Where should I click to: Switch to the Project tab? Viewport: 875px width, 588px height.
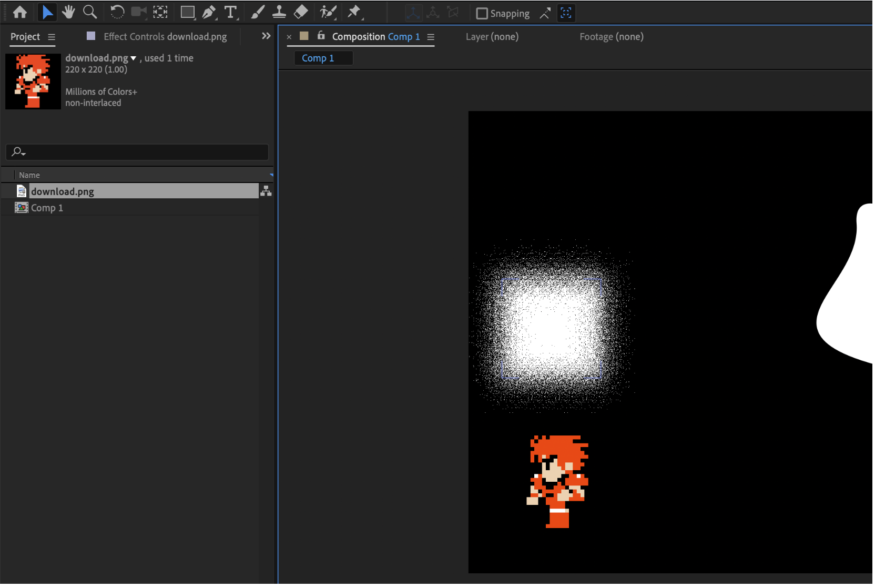[25, 37]
